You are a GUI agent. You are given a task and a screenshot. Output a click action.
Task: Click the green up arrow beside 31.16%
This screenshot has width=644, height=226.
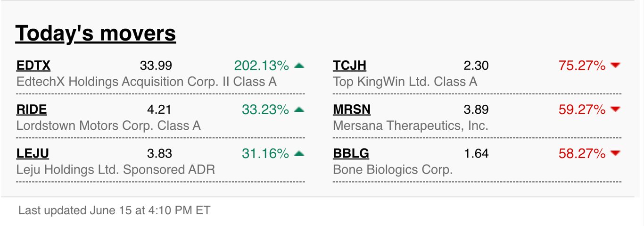click(x=299, y=153)
